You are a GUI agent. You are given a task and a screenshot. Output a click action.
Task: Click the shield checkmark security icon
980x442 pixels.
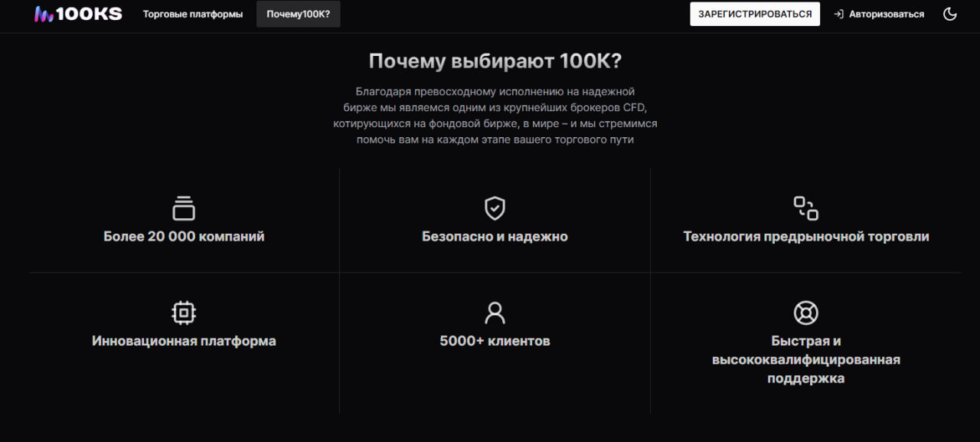pyautogui.click(x=495, y=208)
